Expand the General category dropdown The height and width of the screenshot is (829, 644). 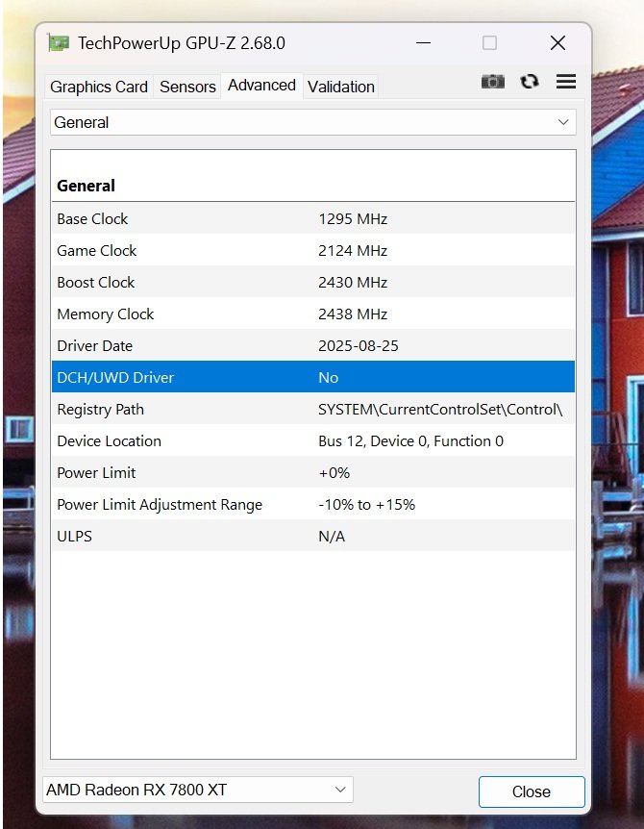(x=312, y=122)
